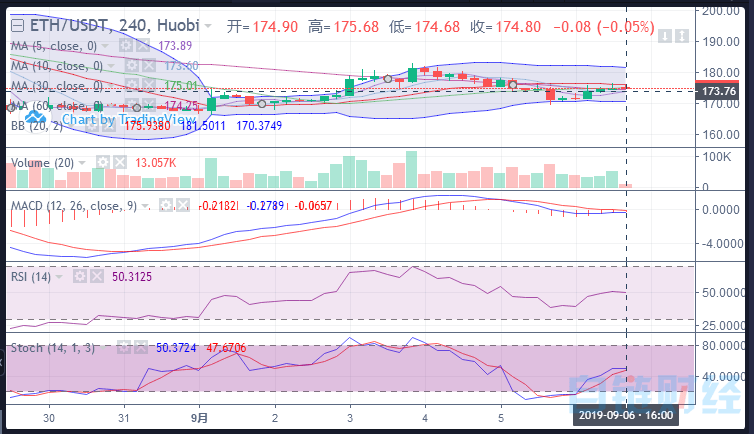754x434 pixels.
Task: Expand the MACD dropdown arrow
Action: point(145,206)
